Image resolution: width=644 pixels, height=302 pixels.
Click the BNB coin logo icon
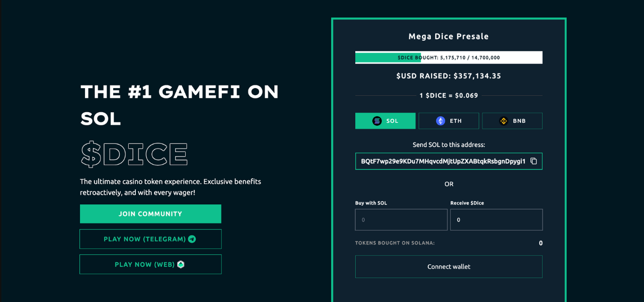click(504, 121)
